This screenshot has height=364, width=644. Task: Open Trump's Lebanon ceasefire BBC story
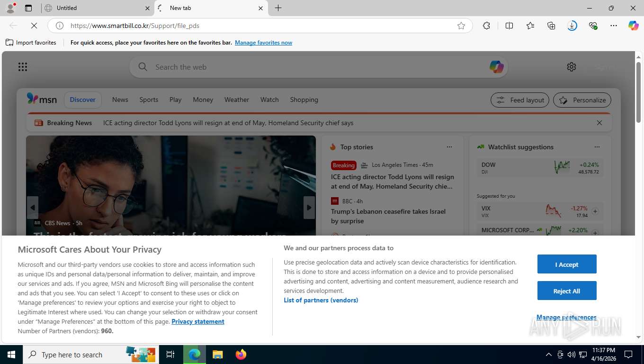click(x=388, y=216)
